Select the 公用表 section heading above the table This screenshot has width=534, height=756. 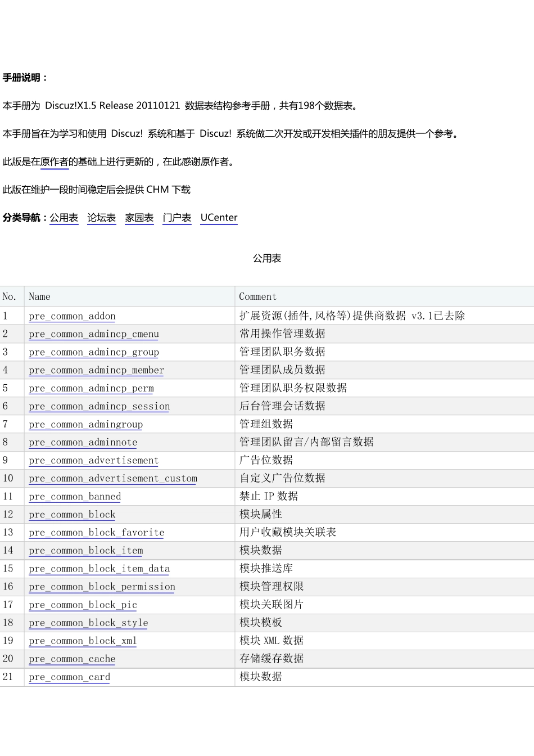(267, 258)
